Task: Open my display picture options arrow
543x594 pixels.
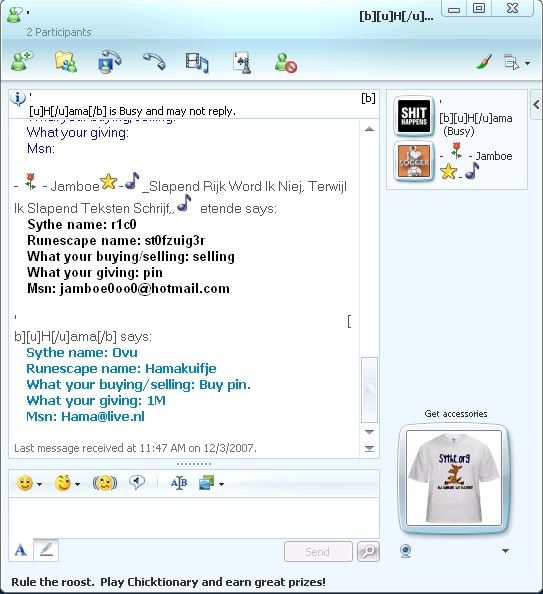Action: click(505, 551)
